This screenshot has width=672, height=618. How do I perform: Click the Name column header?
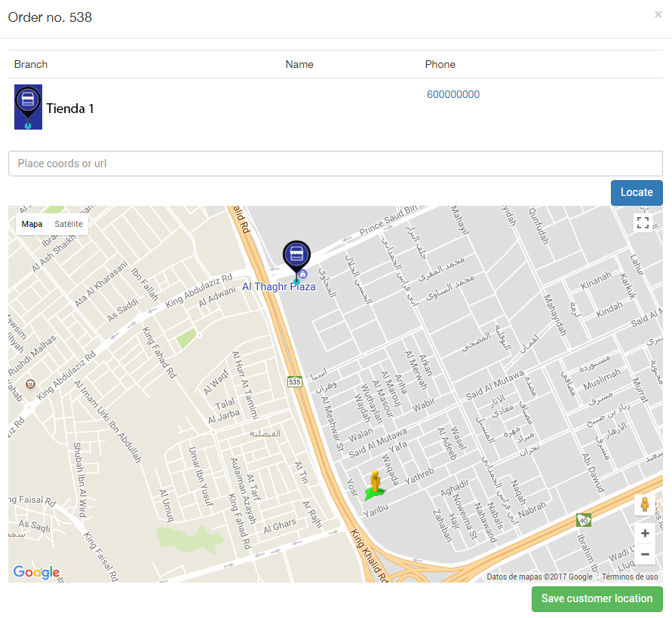point(299,64)
